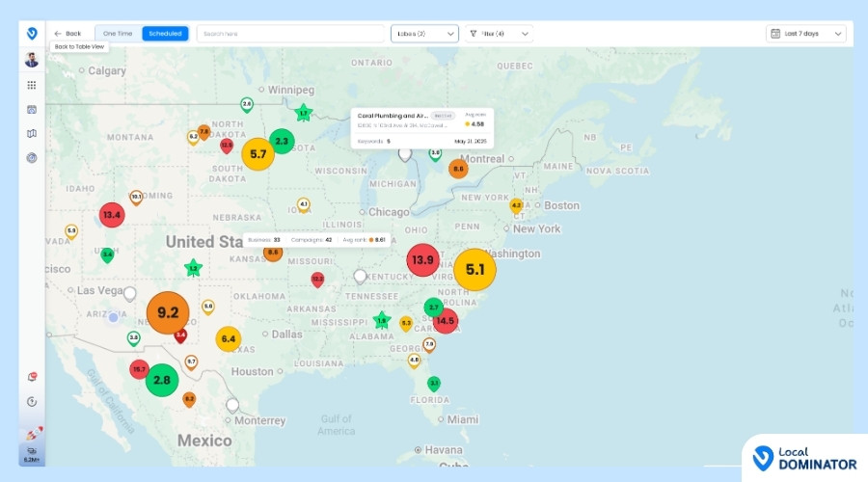The width and height of the screenshot is (868, 482).
Task: Click the Business 33 summary stat
Action: (264, 240)
